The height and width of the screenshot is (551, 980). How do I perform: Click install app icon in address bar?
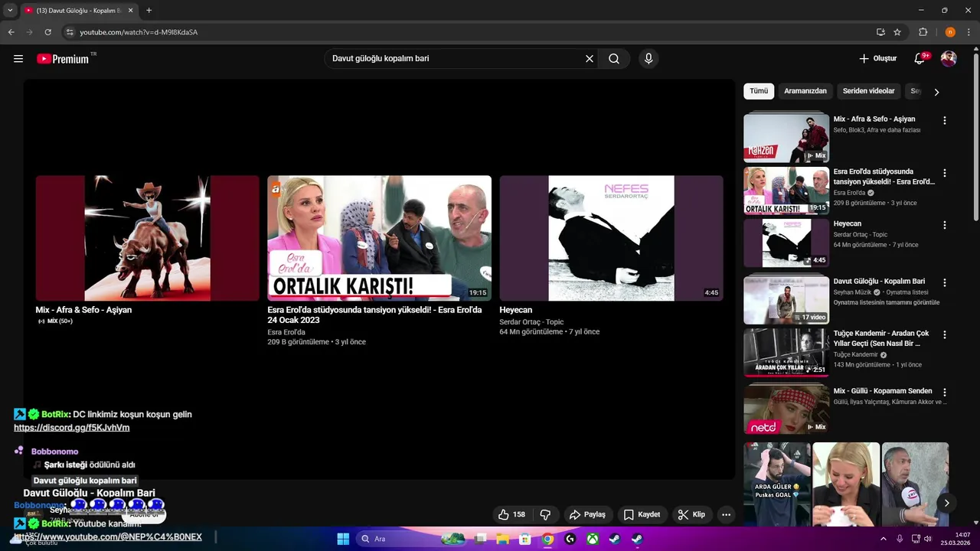point(880,32)
